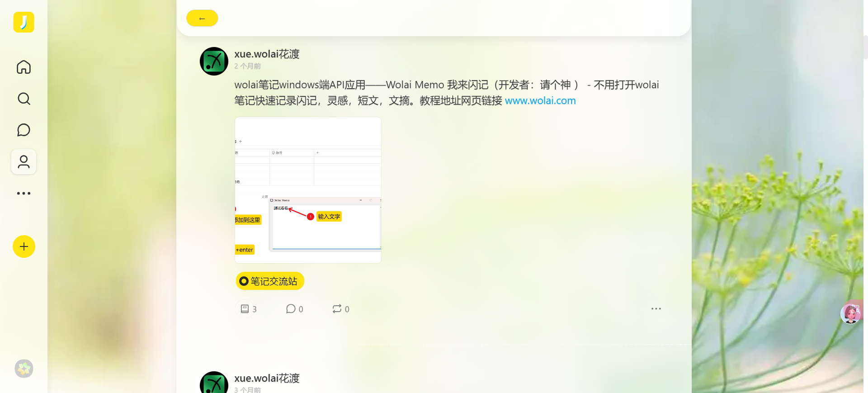Open the Search page

coord(24,99)
